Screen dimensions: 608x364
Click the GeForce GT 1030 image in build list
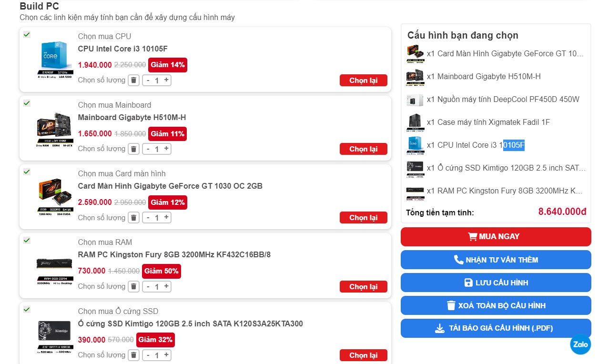[x=55, y=197]
